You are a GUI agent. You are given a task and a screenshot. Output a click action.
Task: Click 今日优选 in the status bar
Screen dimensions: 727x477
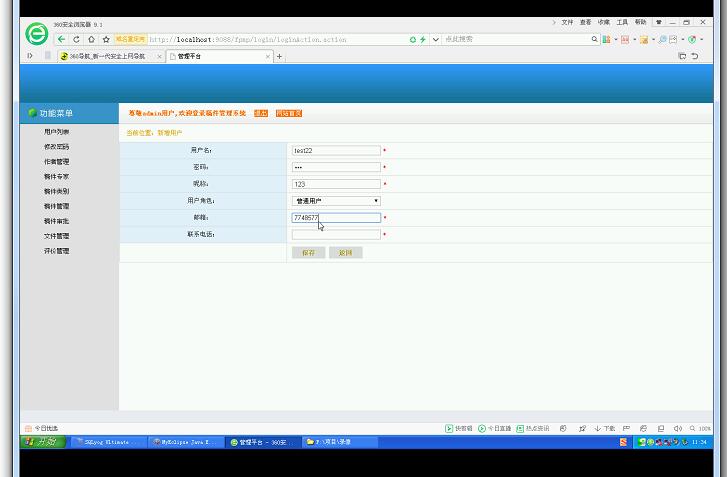click(x=42, y=428)
